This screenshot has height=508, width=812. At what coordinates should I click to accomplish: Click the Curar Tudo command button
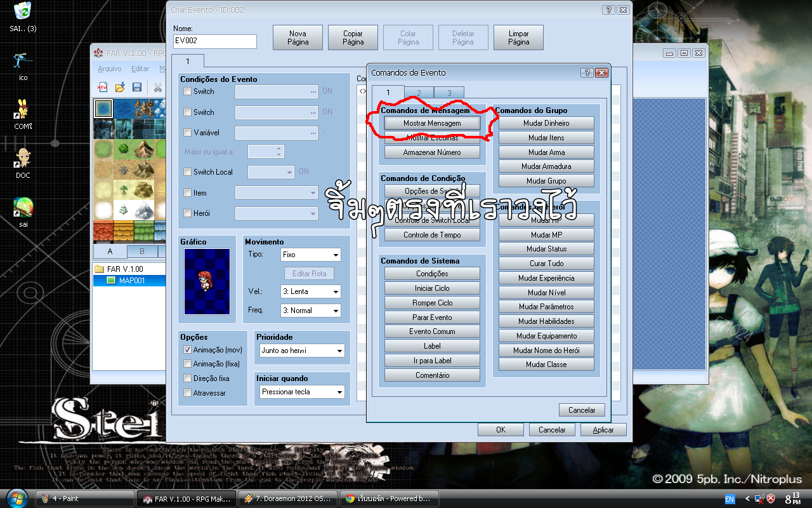point(546,264)
